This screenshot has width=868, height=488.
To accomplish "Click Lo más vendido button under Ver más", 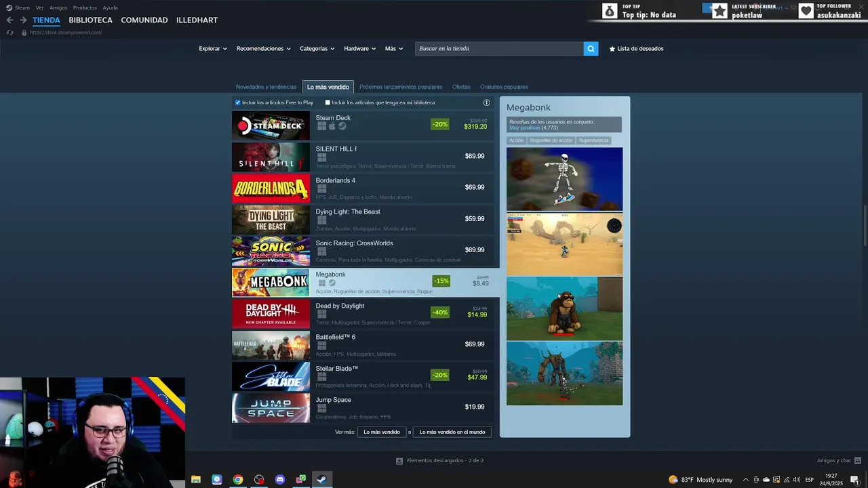I will click(382, 432).
